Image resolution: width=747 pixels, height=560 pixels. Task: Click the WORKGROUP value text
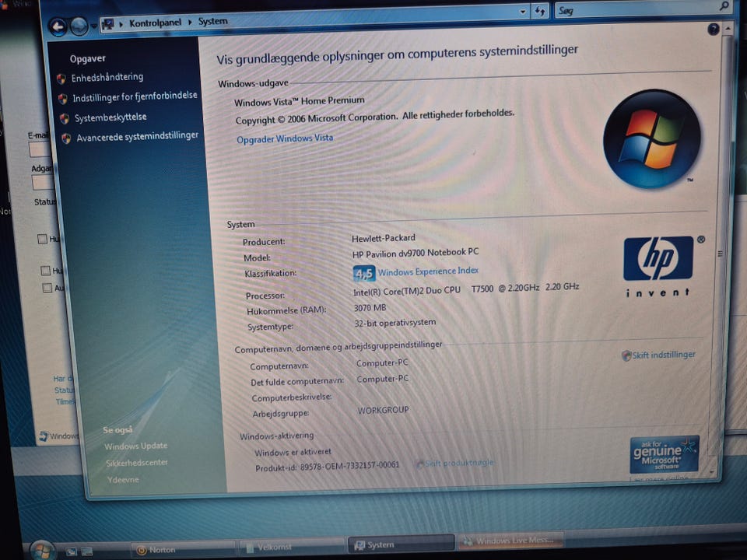coord(383,410)
